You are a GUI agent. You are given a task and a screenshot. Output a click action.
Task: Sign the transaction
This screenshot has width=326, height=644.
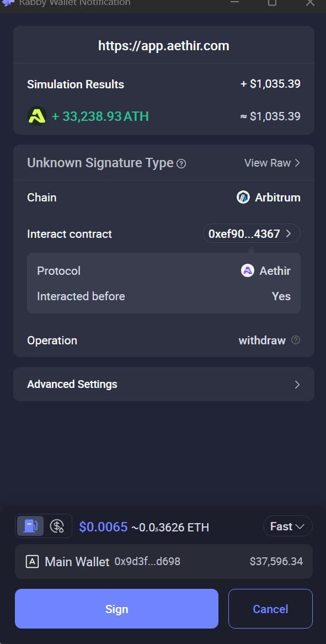coord(116,609)
